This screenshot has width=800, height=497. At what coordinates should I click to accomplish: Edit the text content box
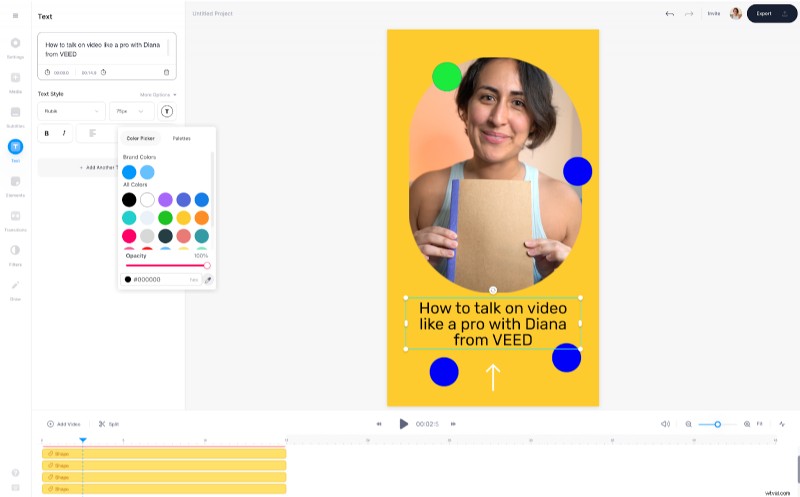click(105, 49)
